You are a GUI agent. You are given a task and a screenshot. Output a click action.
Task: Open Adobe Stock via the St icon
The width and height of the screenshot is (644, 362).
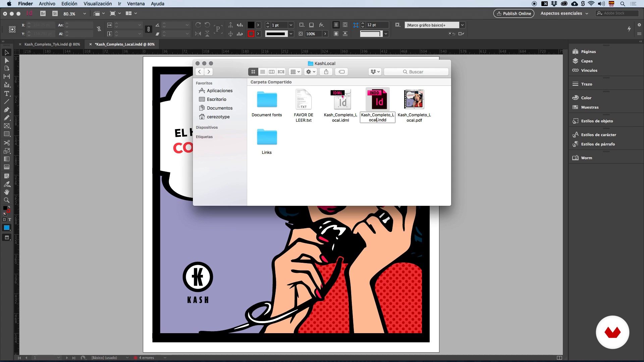55,13
